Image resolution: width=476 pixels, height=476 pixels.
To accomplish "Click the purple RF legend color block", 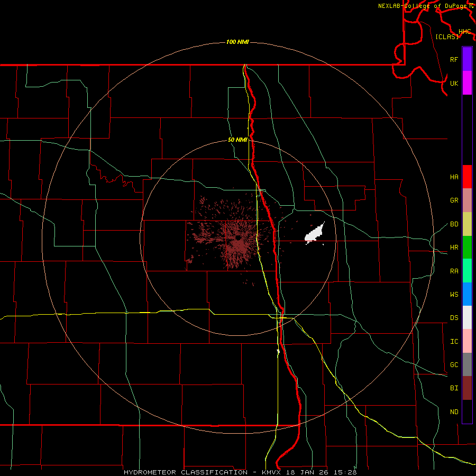I will click(x=467, y=59).
